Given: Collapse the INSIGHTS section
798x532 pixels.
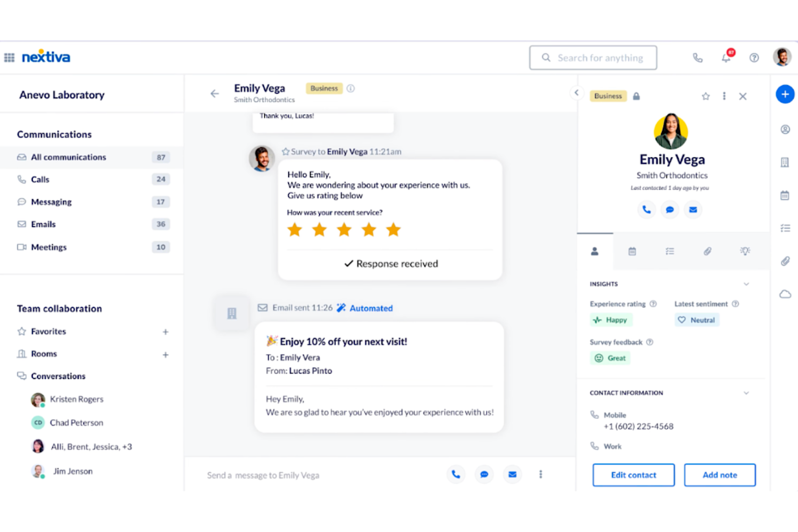Looking at the screenshot, I should [746, 284].
